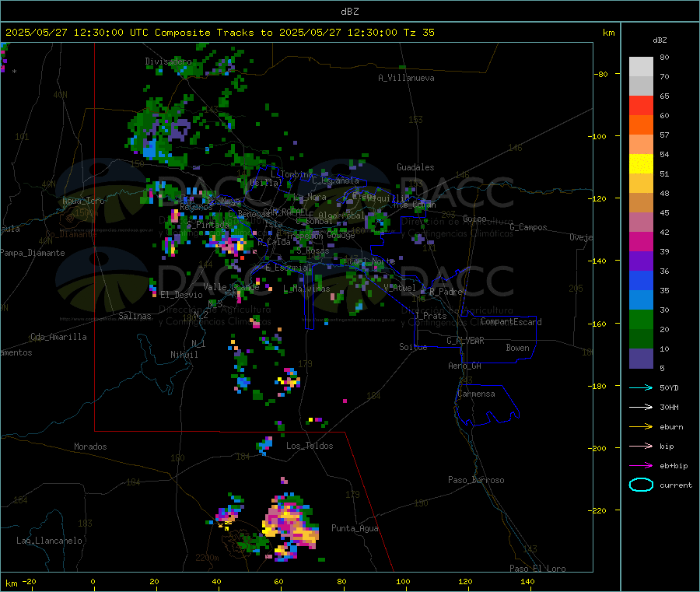
Task: Click the 'CompantEscard' map label
Action: click(x=511, y=322)
